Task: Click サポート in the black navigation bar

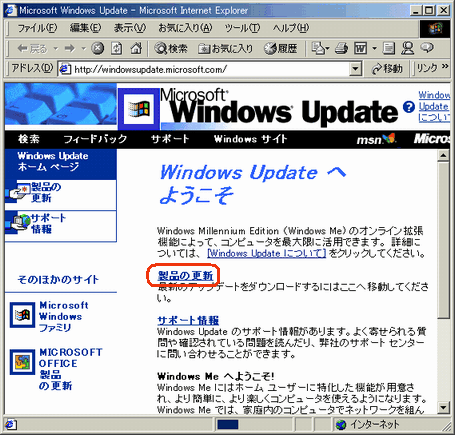Action: pos(170,139)
